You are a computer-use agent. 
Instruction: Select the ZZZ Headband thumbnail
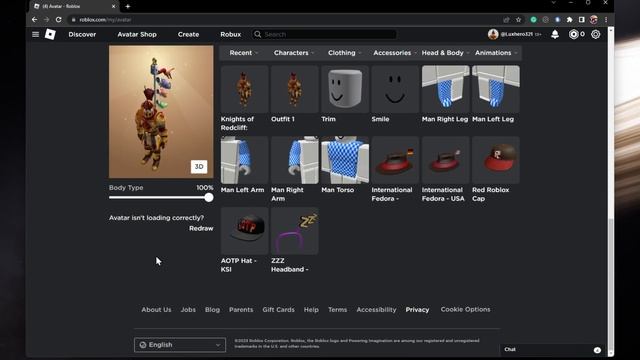[295, 231]
